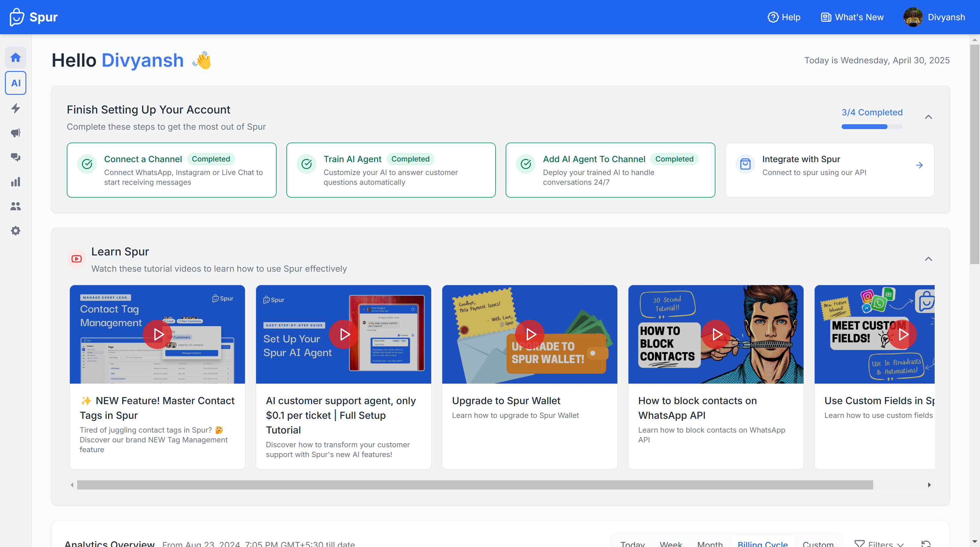Image resolution: width=980 pixels, height=547 pixels.
Task: Play How to block contacts video
Action: (716, 334)
